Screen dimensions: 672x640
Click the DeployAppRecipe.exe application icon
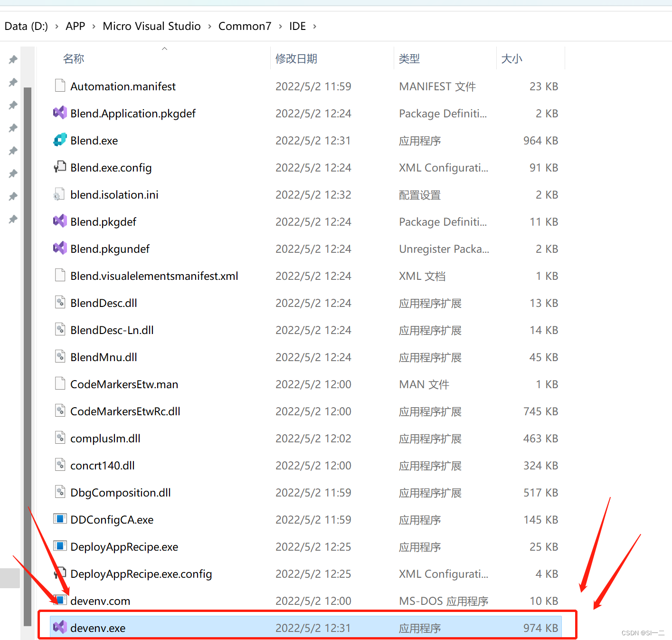pos(60,546)
